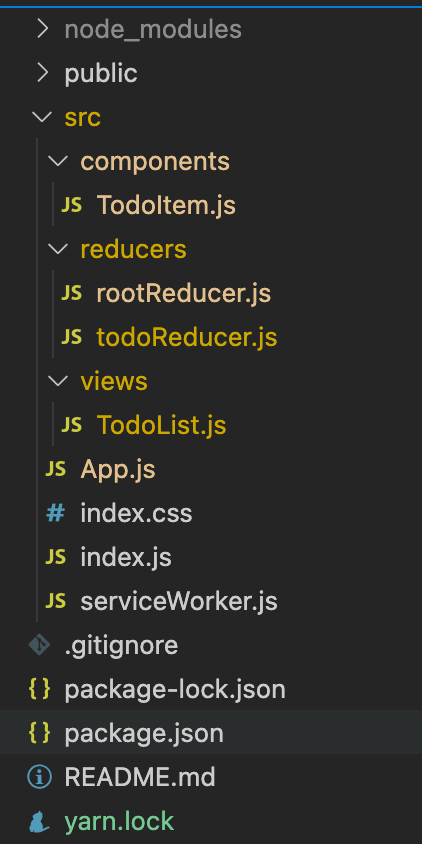Image resolution: width=422 pixels, height=844 pixels.
Task: Click the yarn cat icon beside yarn.lock
Action: [x=39, y=822]
